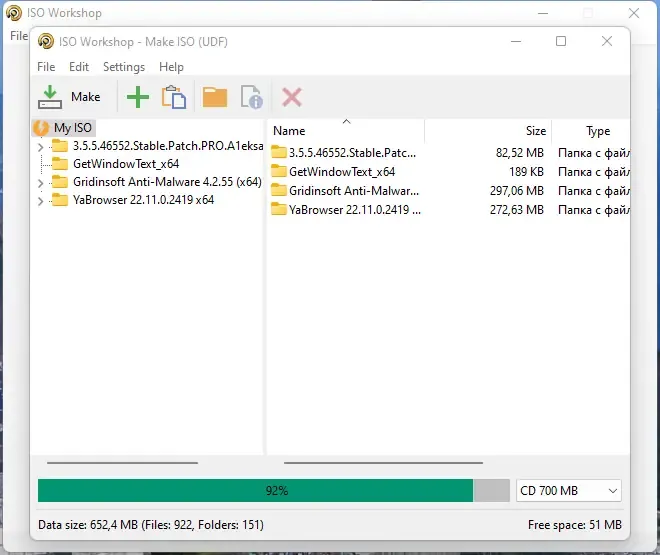Open the Edit menu
Screen dimensions: 660x555
tap(79, 67)
